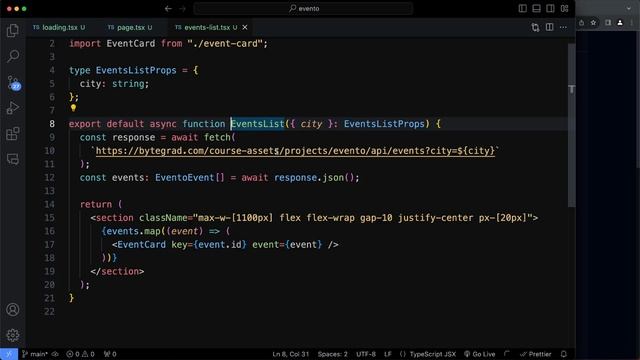Image resolution: width=640 pixels, height=360 pixels.
Task: Click the main* branch in status bar
Action: pyautogui.click(x=35, y=354)
